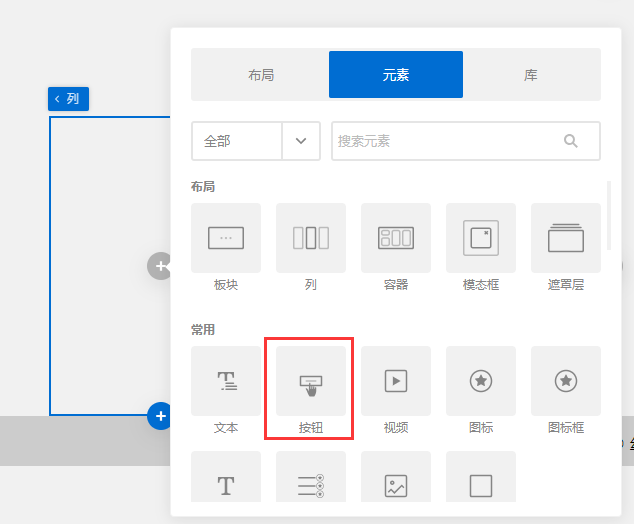Expand the filter dropdown chevron arrow

[301, 141]
